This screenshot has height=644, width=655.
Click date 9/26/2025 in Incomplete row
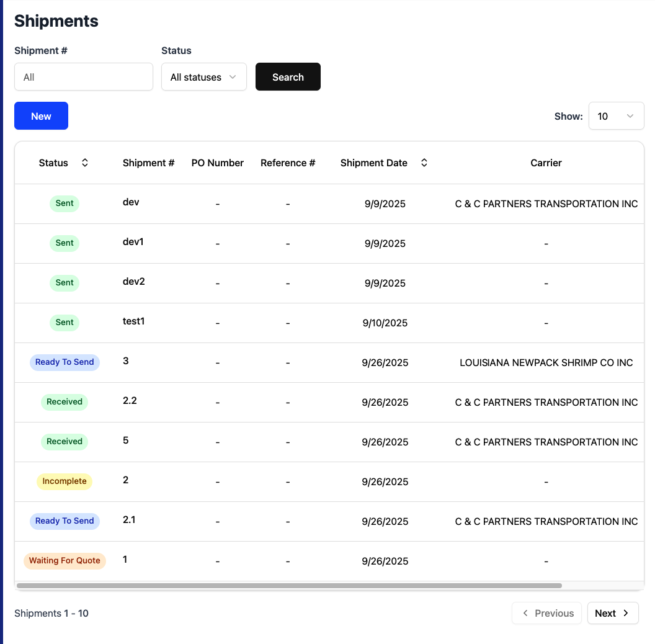click(x=385, y=482)
